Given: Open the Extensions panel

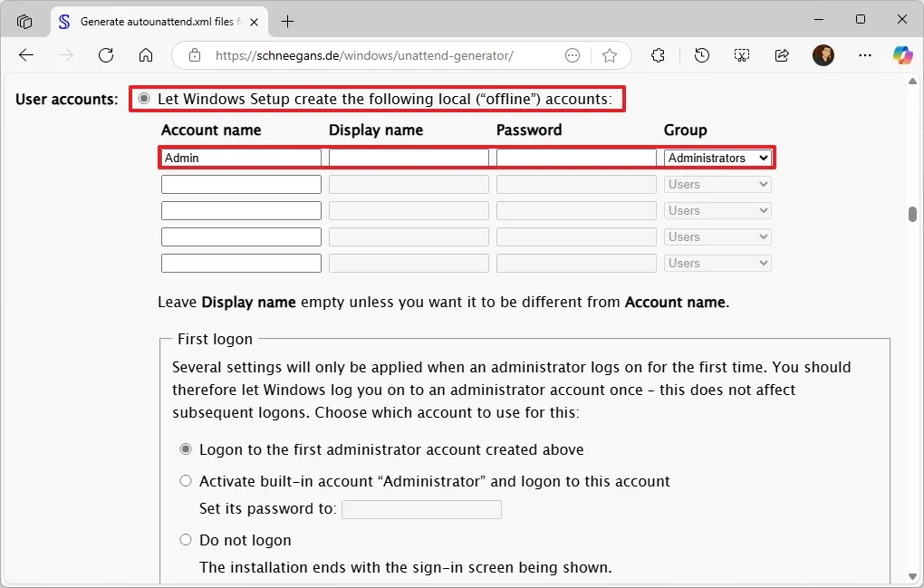Looking at the screenshot, I should tap(658, 55).
